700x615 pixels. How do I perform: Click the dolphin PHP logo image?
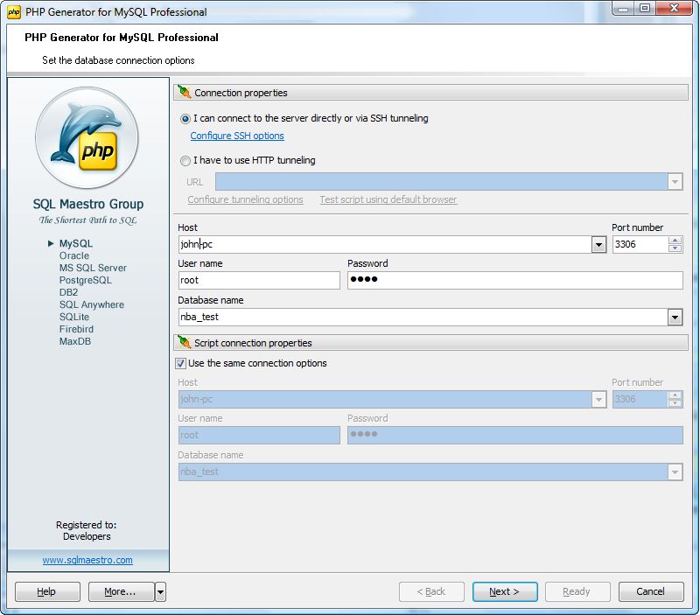click(x=87, y=139)
